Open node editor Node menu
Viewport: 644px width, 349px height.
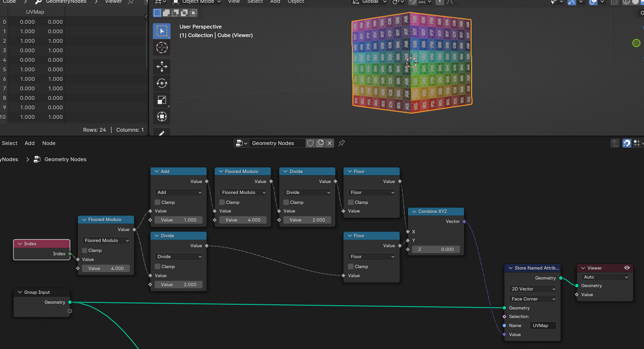pos(49,143)
